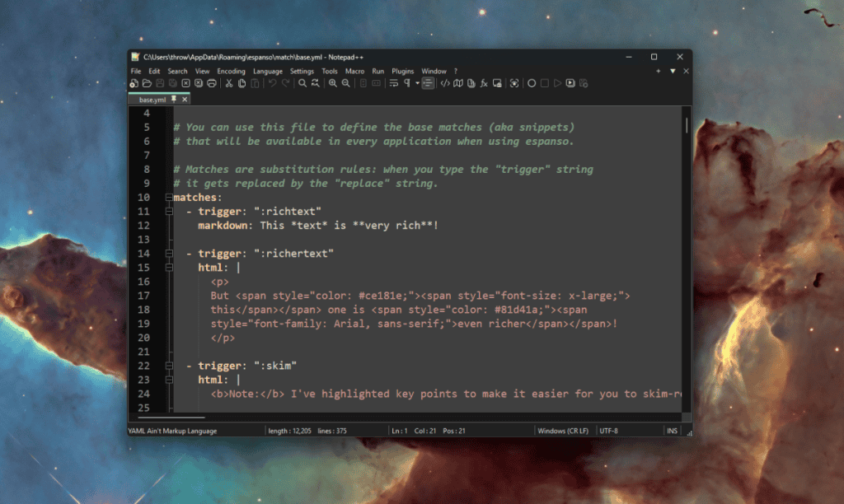Start macro recording with the circle icon

click(532, 83)
